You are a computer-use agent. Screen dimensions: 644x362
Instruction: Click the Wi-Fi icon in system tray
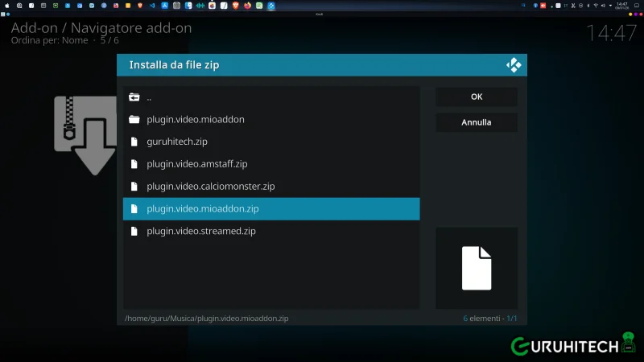click(595, 6)
